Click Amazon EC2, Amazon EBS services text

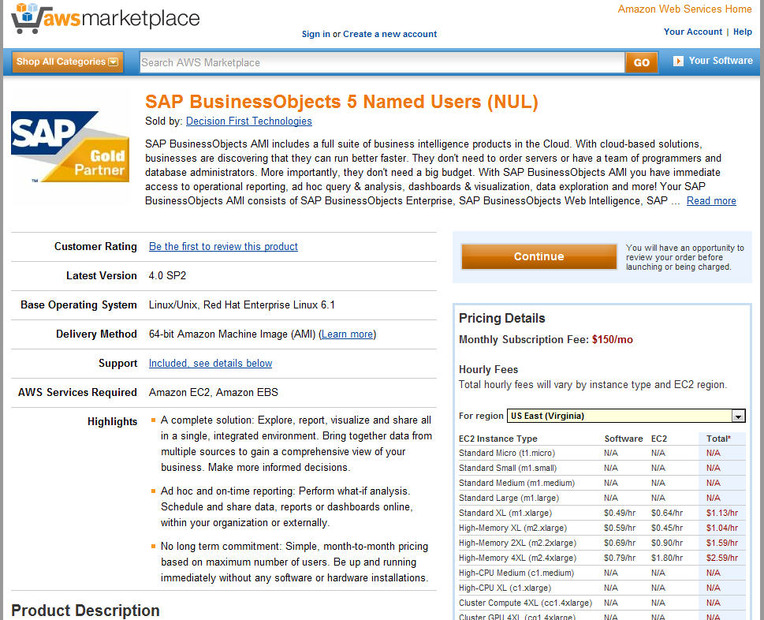click(x=213, y=392)
